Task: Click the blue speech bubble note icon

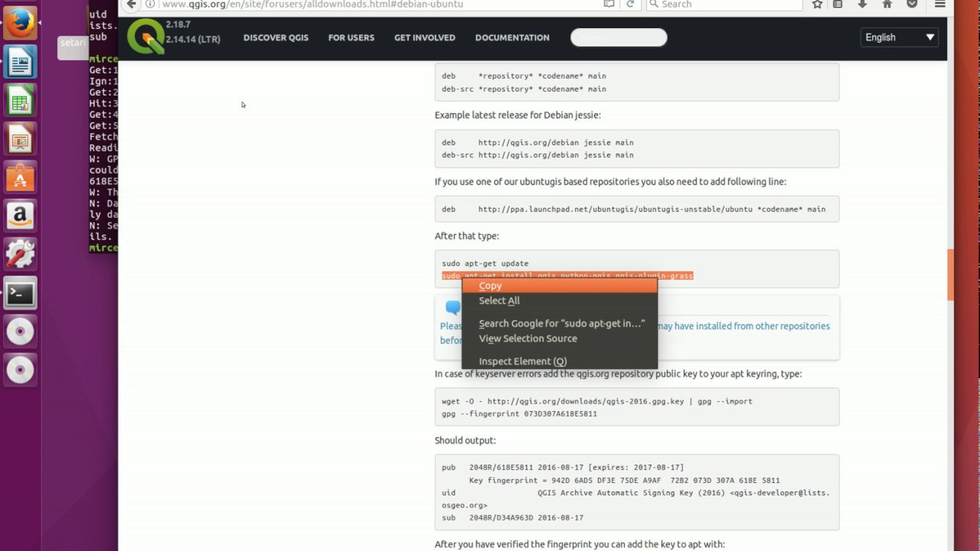Action: point(452,308)
